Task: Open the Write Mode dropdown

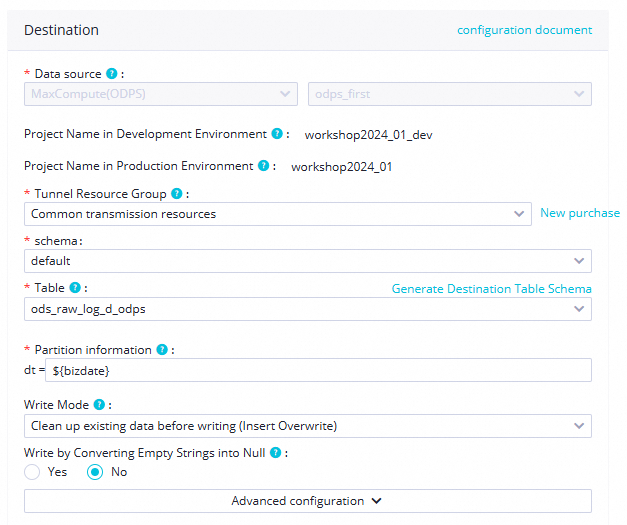Action: [307, 426]
